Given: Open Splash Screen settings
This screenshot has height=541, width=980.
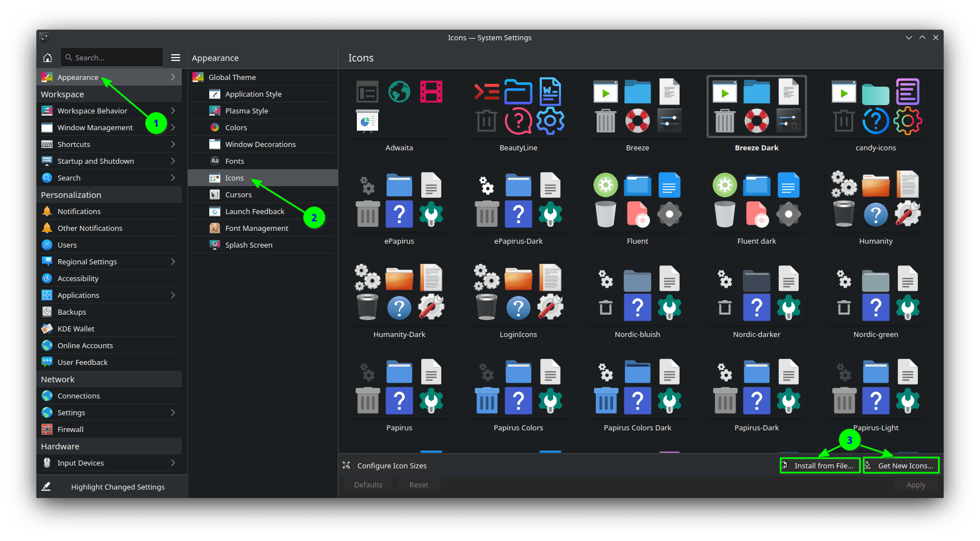Looking at the screenshot, I should click(249, 245).
